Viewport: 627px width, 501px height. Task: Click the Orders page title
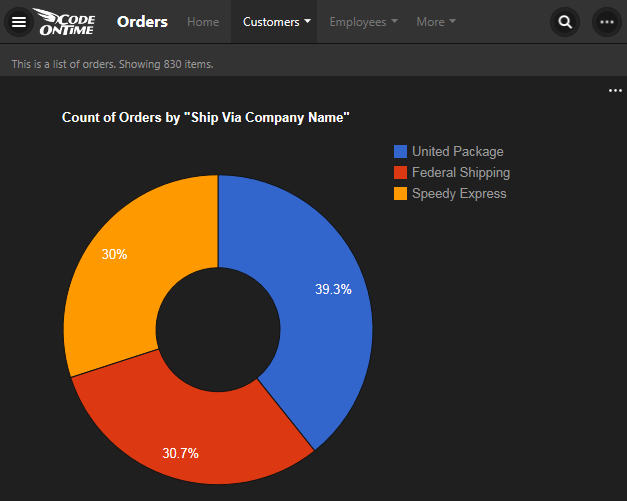click(x=142, y=21)
